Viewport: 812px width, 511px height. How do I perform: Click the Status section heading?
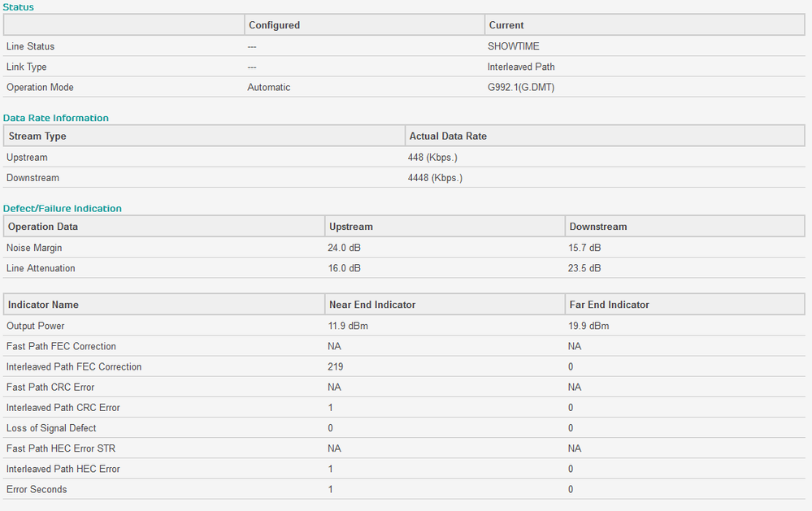(18, 6)
